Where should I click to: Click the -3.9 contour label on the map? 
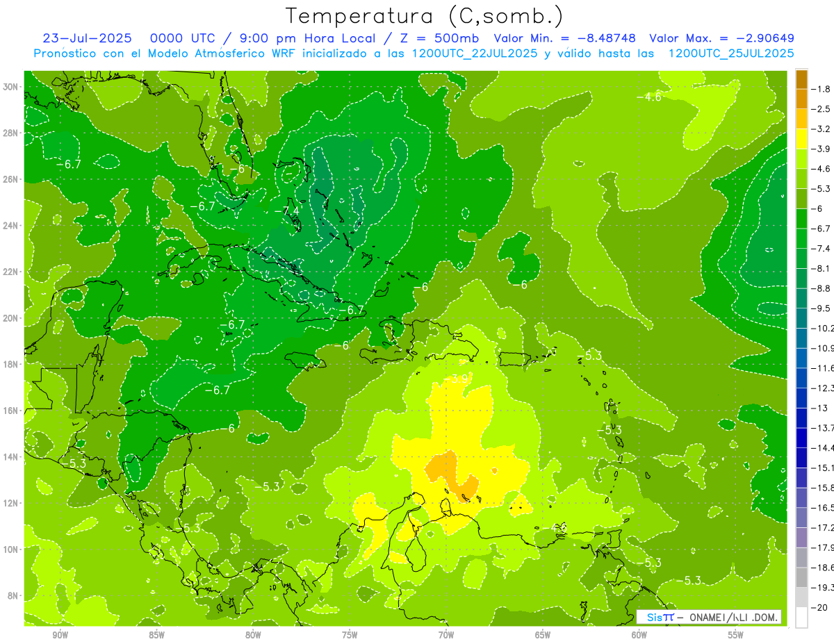[457, 379]
